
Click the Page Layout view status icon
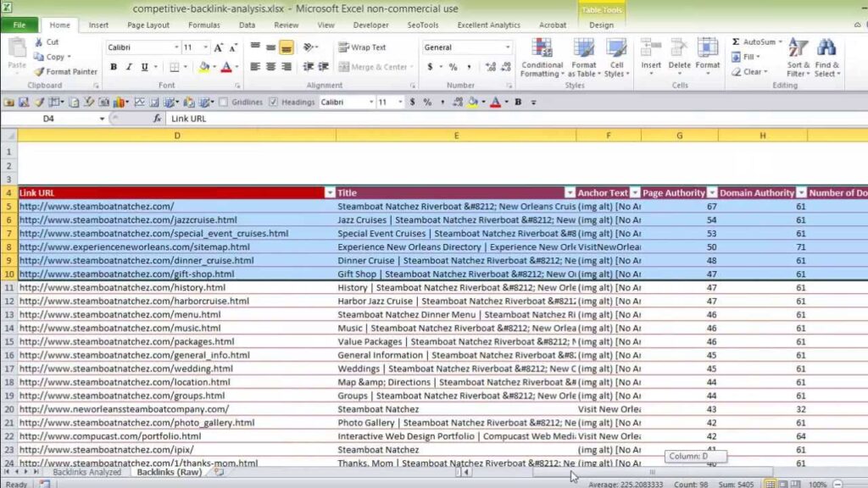782,484
